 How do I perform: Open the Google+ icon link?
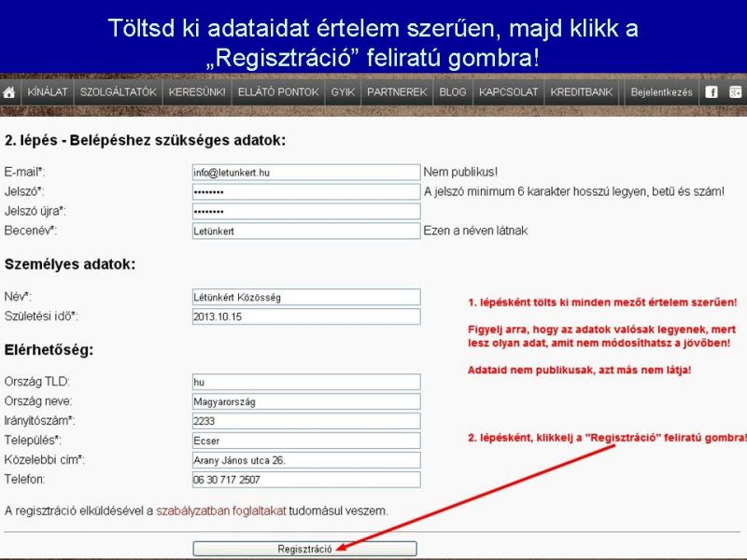pyautogui.click(x=736, y=91)
